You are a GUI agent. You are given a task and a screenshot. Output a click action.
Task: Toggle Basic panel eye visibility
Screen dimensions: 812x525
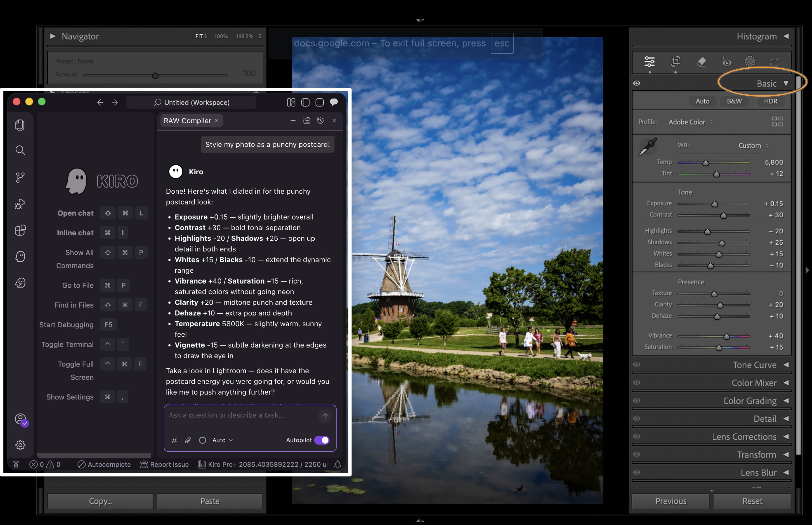tap(637, 83)
